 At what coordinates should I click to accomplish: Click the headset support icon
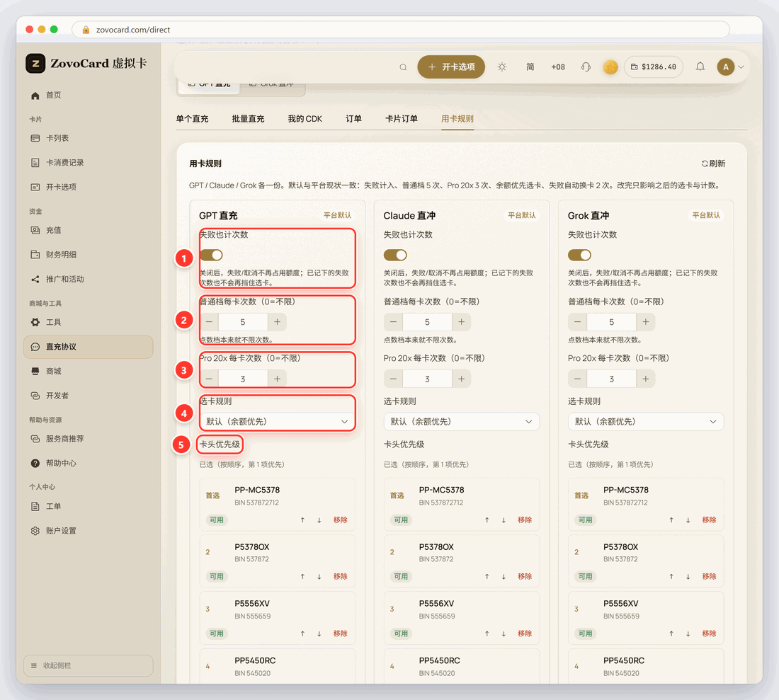[x=586, y=67]
